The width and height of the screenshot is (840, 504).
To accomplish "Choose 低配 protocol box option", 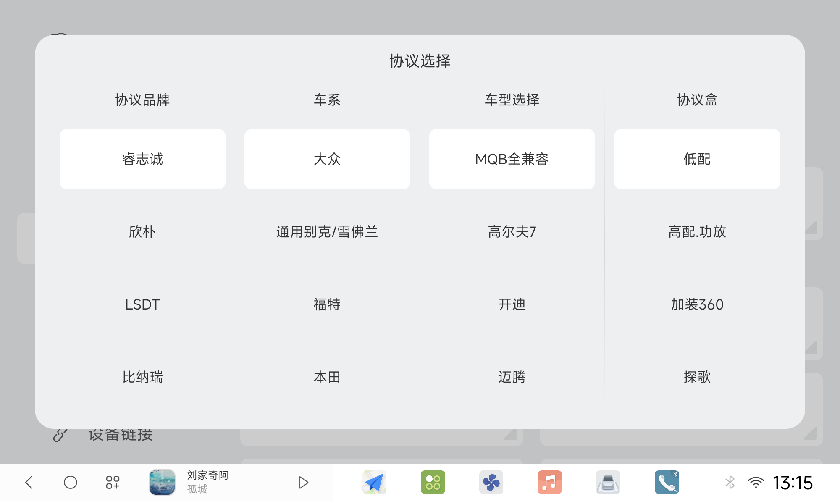I will [697, 159].
